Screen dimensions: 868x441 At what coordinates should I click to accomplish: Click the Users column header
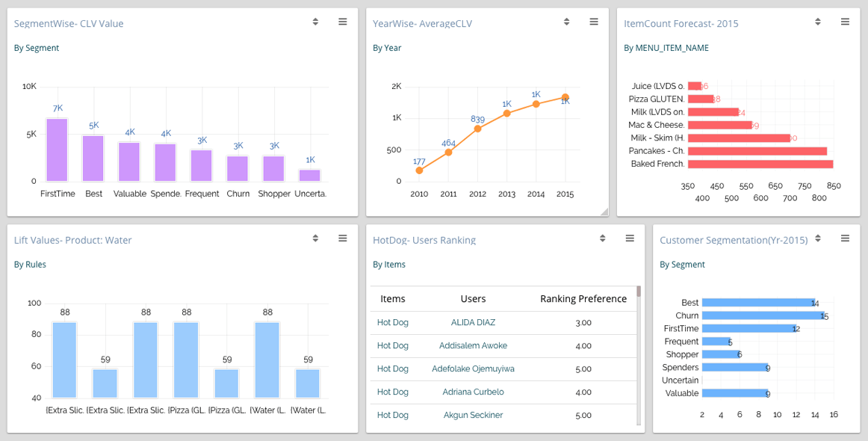pos(473,299)
